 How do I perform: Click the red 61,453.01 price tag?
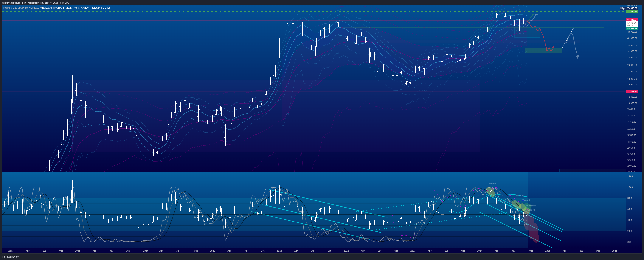(632, 20)
